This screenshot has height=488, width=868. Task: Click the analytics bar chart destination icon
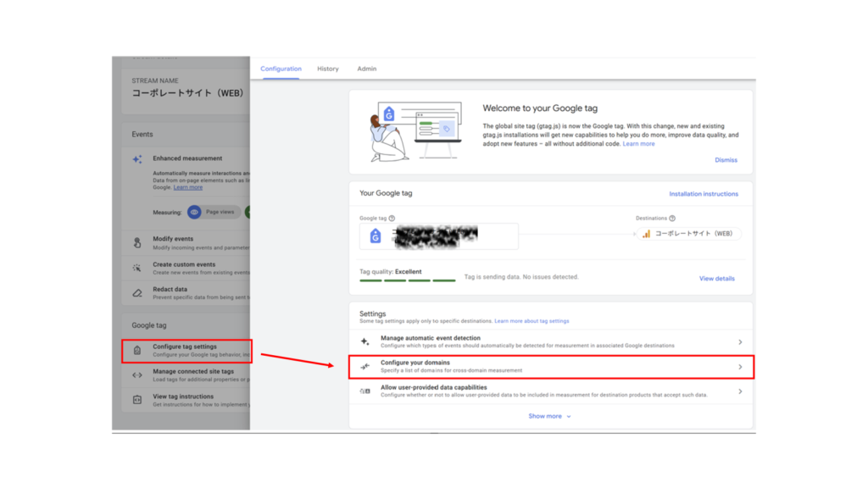(646, 234)
